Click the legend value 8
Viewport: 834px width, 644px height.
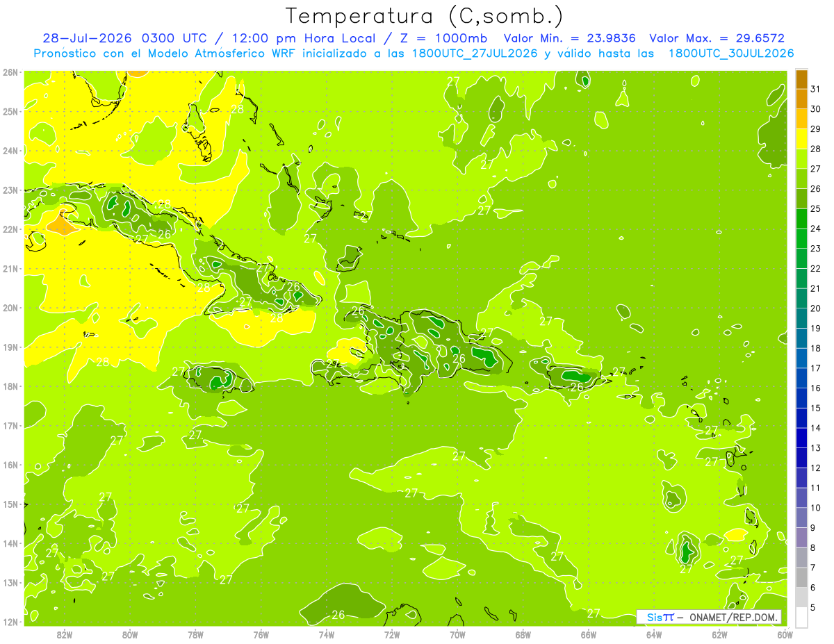click(812, 547)
